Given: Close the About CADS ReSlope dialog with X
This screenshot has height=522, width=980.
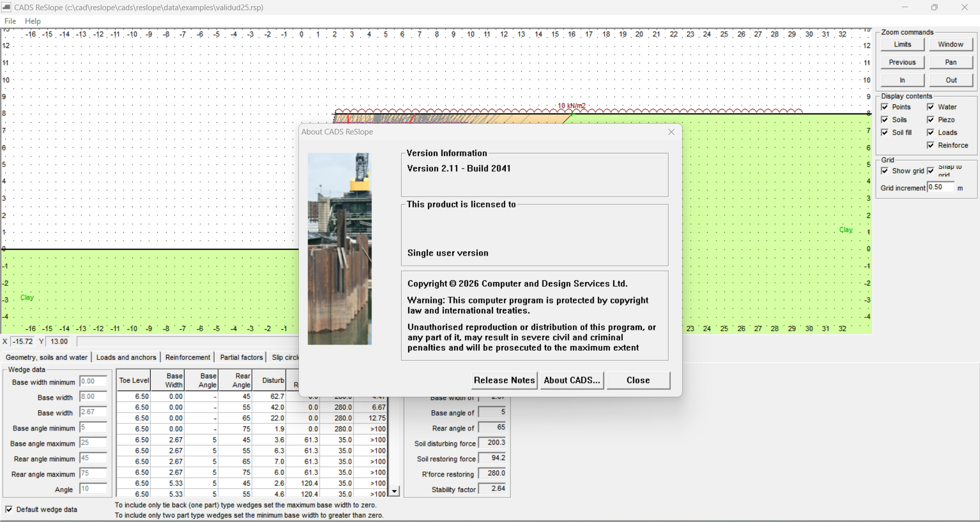Looking at the screenshot, I should [x=671, y=132].
